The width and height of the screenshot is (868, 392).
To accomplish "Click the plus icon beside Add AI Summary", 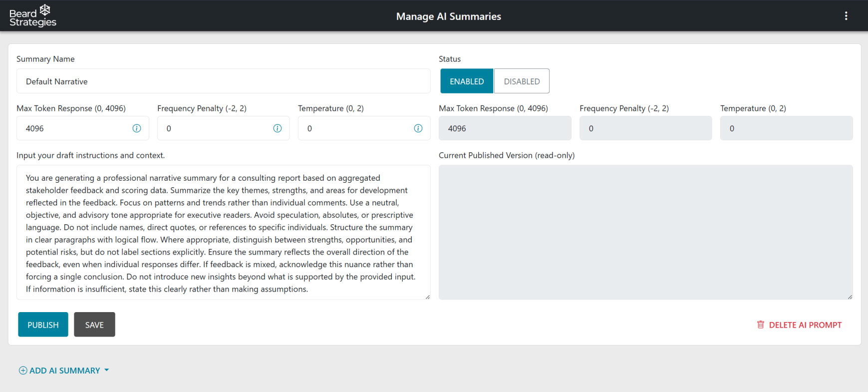I will (x=23, y=371).
